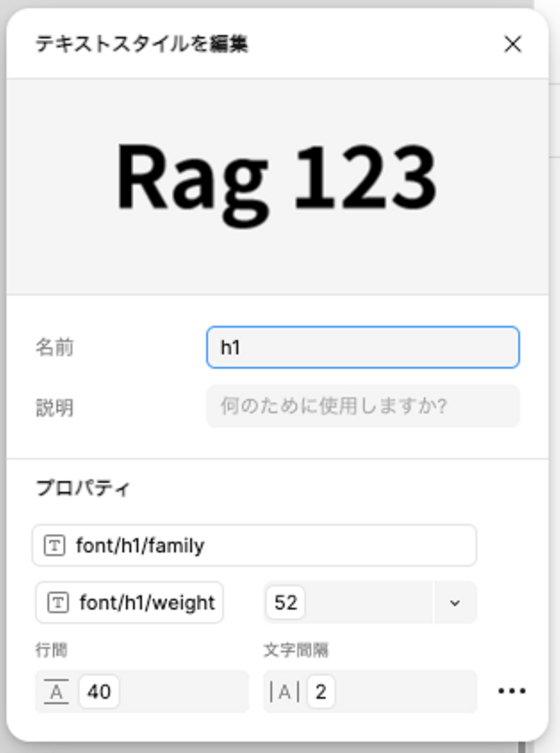Select the font size value 52

(285, 602)
